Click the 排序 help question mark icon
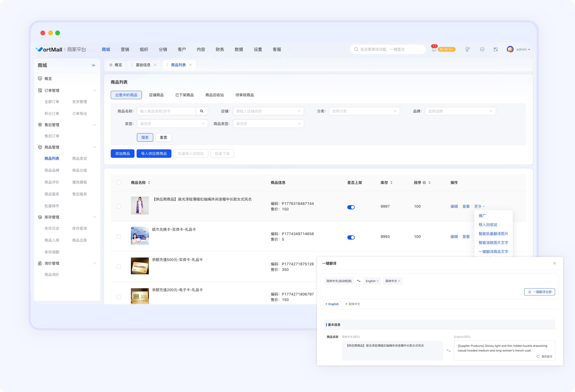This screenshot has height=392, width=575. (424, 183)
